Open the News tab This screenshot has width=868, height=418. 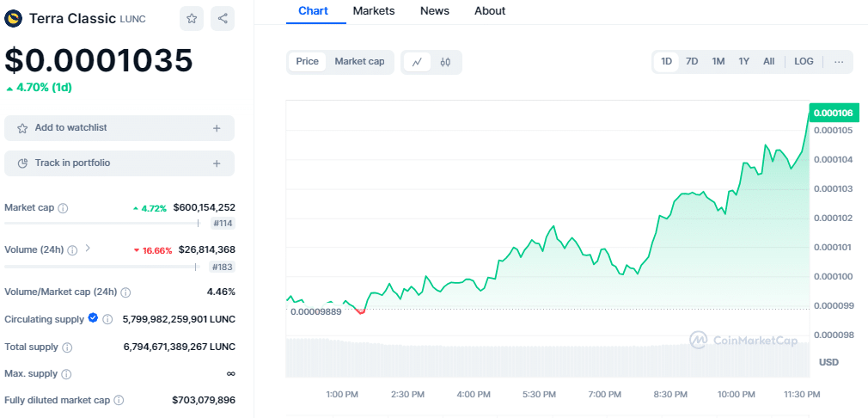(435, 11)
